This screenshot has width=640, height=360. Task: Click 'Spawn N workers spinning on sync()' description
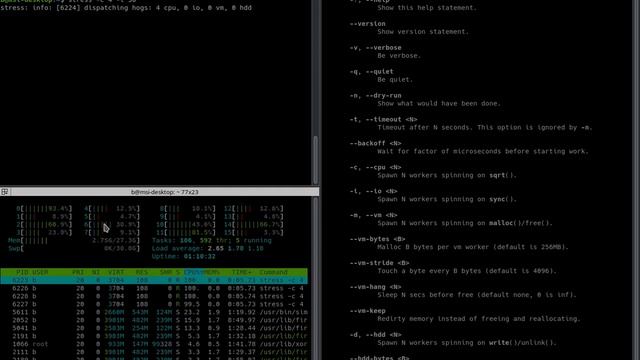(447, 199)
